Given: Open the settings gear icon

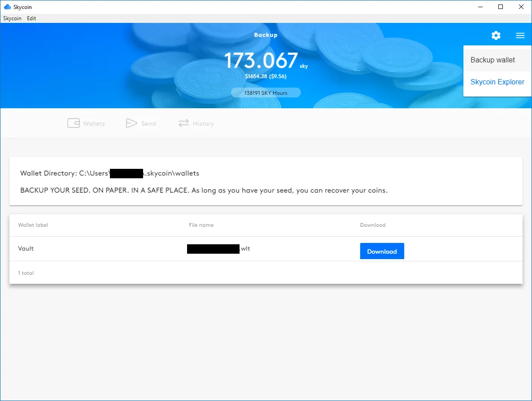Looking at the screenshot, I should pyautogui.click(x=496, y=35).
